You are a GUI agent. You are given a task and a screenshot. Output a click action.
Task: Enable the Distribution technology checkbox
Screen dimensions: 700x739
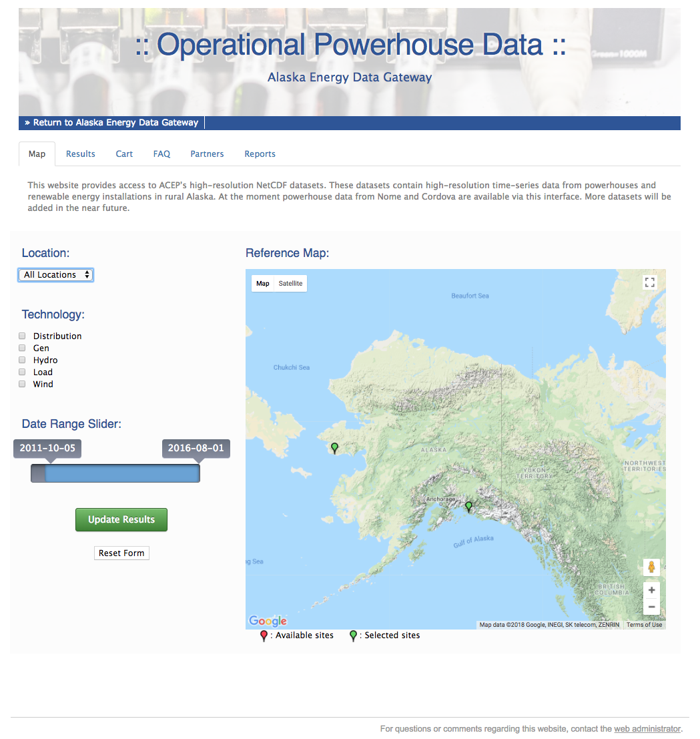point(22,336)
